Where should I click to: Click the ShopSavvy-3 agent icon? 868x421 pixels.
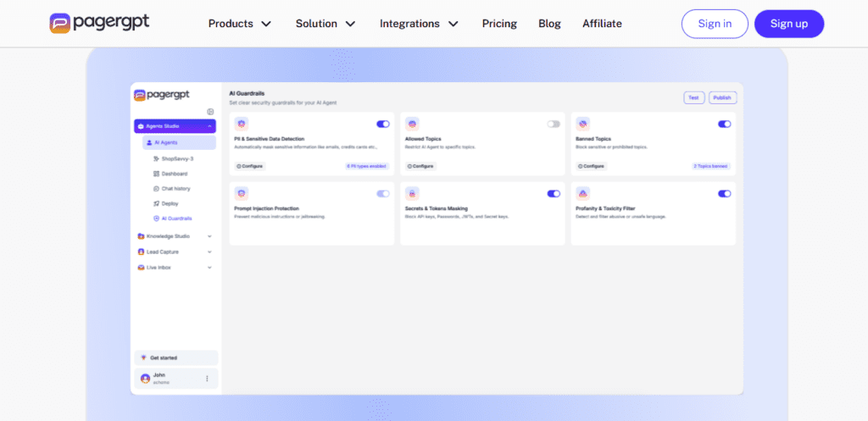[x=156, y=158]
